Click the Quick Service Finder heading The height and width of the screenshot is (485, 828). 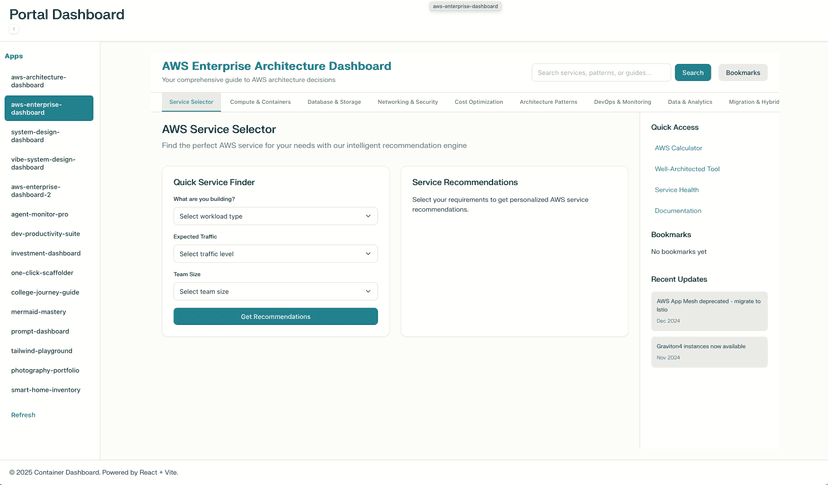tap(214, 182)
